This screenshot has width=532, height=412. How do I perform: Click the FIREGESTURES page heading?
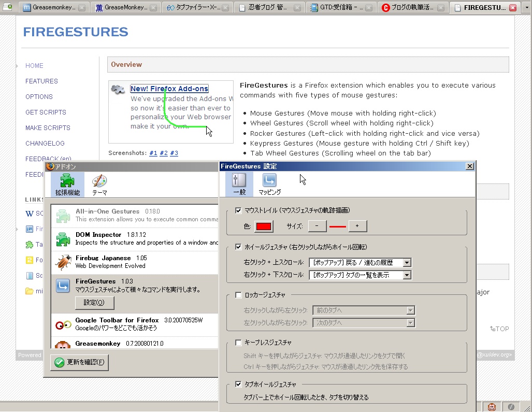pos(76,32)
